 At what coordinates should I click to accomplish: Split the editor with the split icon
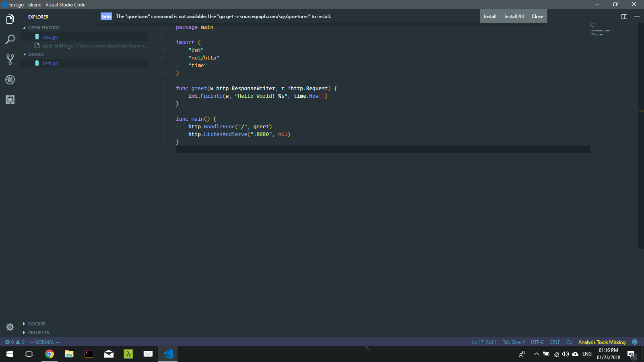point(624,16)
